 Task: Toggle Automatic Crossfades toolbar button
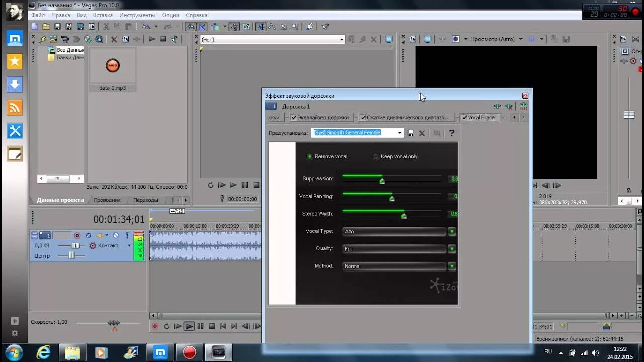pyautogui.click(x=202, y=27)
